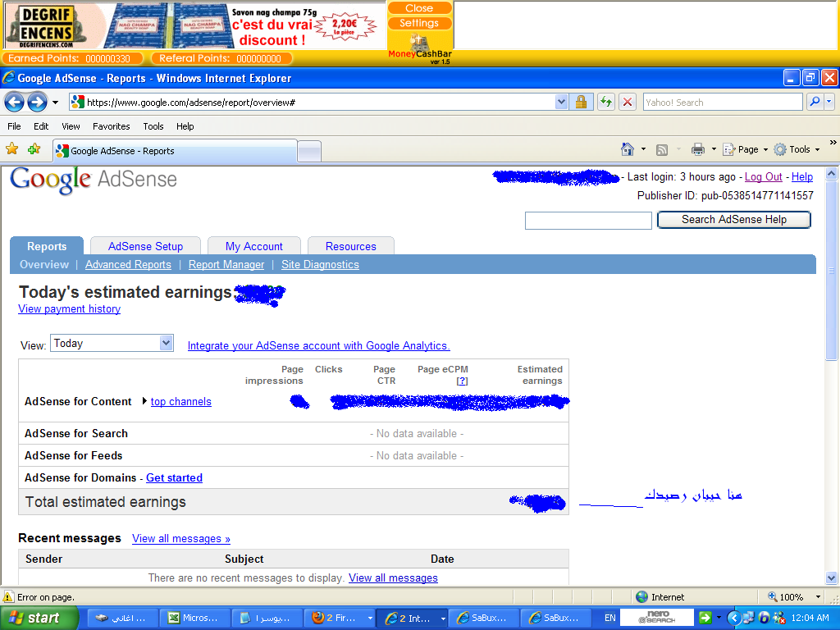The height and width of the screenshot is (630, 840).
Task: Open the zoom level 100% dropdown
Action: [818, 597]
